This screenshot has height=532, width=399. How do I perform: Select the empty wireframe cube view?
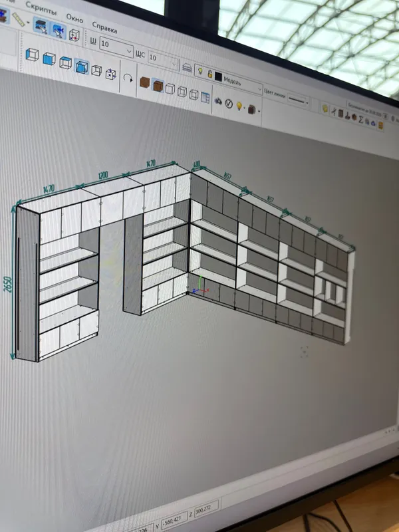96,70
